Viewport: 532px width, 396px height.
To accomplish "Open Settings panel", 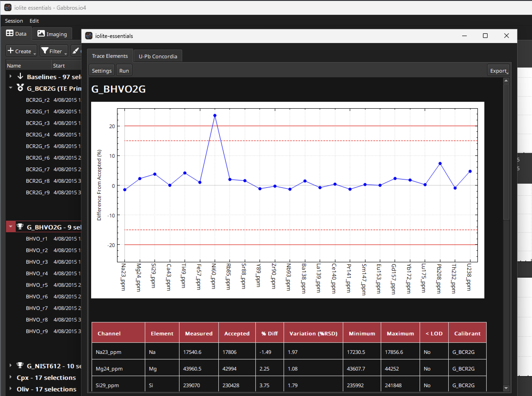I will point(101,70).
